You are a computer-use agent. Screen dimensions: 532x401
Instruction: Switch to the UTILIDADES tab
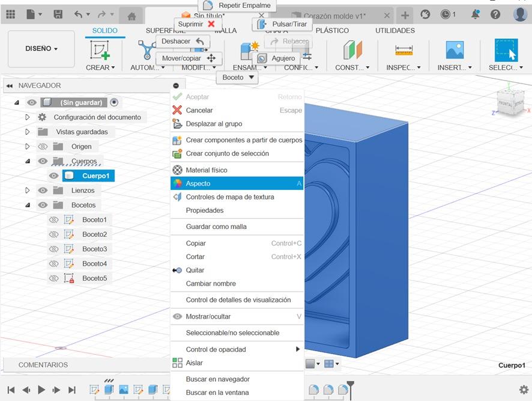pyautogui.click(x=395, y=31)
